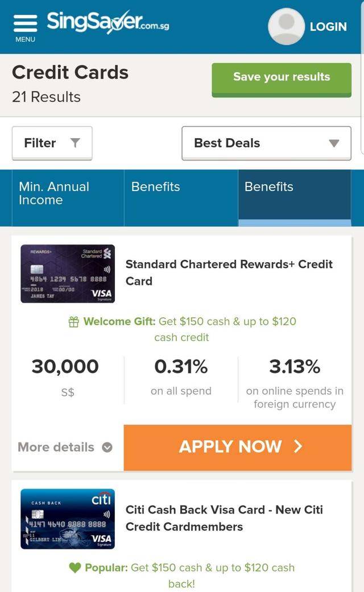Open the hamburger menu icon
364x592 pixels.
point(25,24)
